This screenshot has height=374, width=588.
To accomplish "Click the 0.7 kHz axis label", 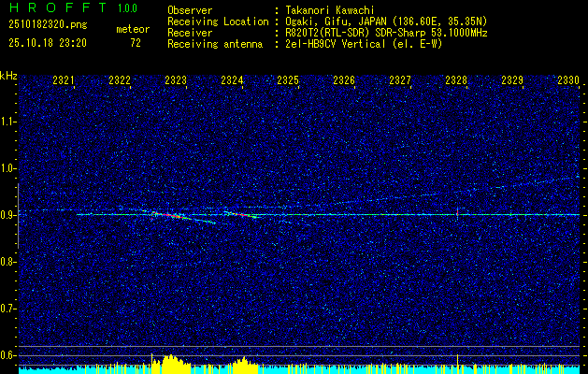I will pyautogui.click(x=8, y=309).
